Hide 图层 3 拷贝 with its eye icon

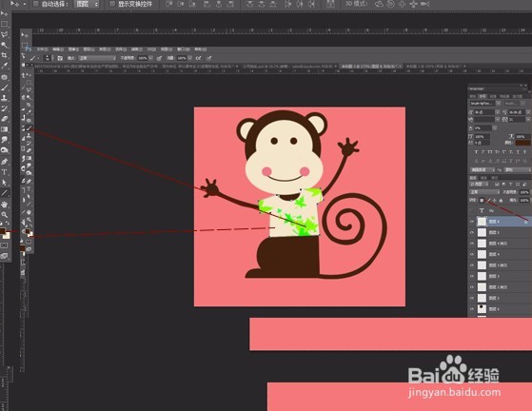point(472,265)
